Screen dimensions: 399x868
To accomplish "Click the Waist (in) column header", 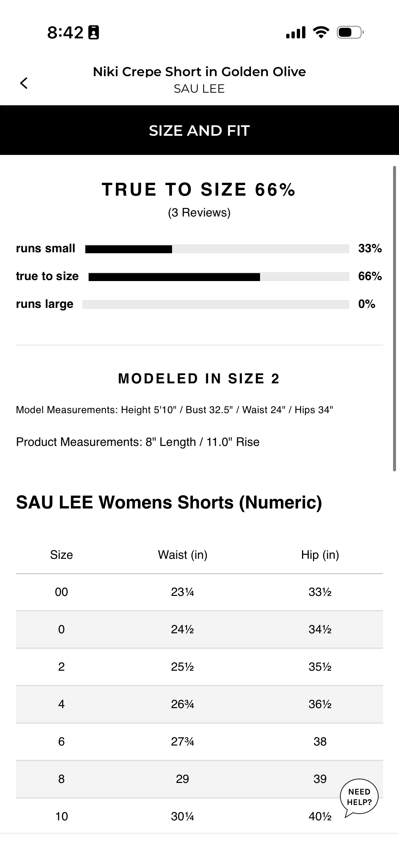I will pos(183,555).
